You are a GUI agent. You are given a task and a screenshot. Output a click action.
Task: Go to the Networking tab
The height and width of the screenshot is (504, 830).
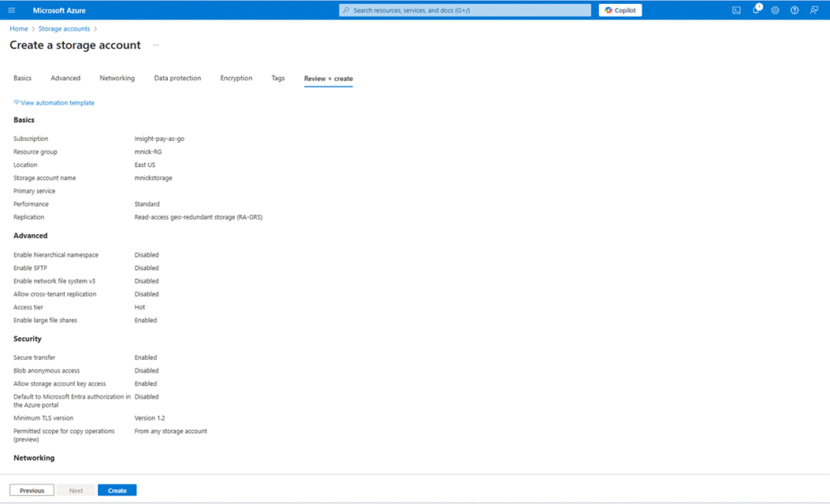point(117,79)
